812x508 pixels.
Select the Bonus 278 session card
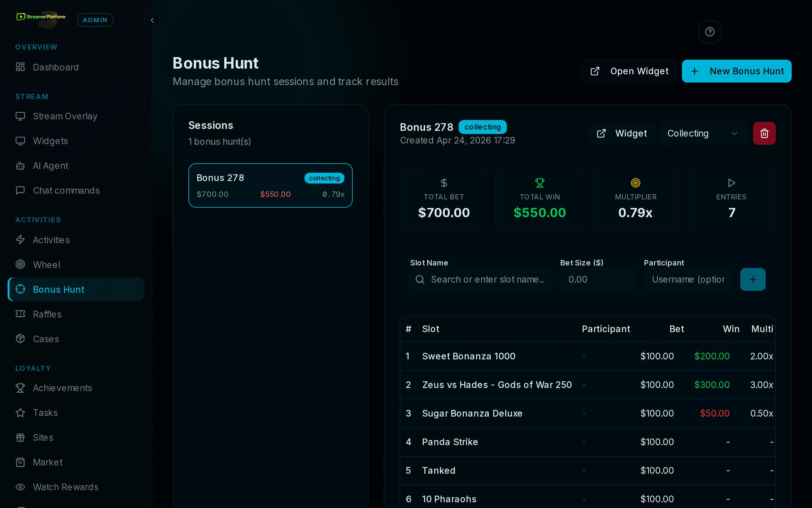[270, 185]
